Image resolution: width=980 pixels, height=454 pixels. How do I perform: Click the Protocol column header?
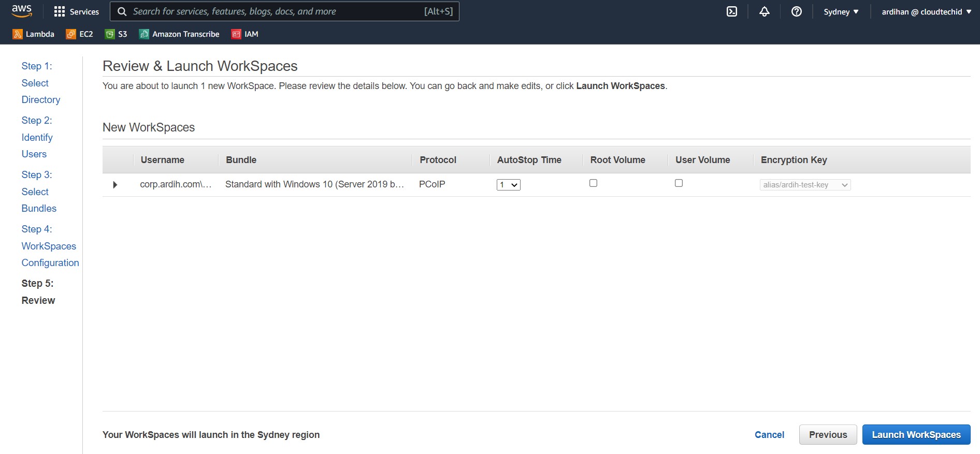coord(438,160)
